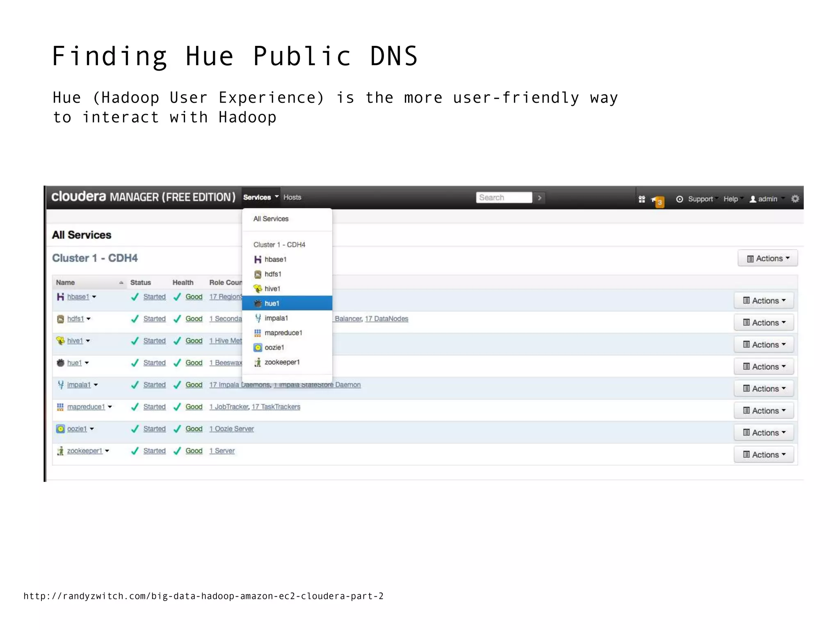Click the search go arrow button

540,198
